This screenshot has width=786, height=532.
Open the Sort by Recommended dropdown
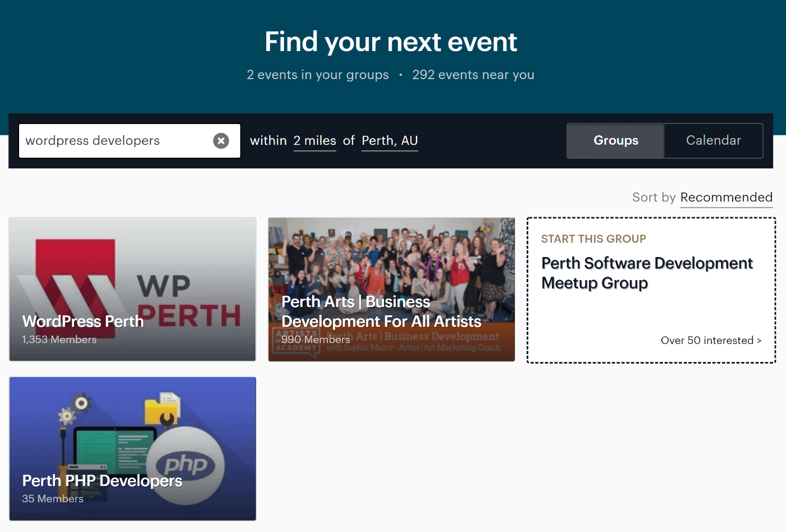click(726, 198)
